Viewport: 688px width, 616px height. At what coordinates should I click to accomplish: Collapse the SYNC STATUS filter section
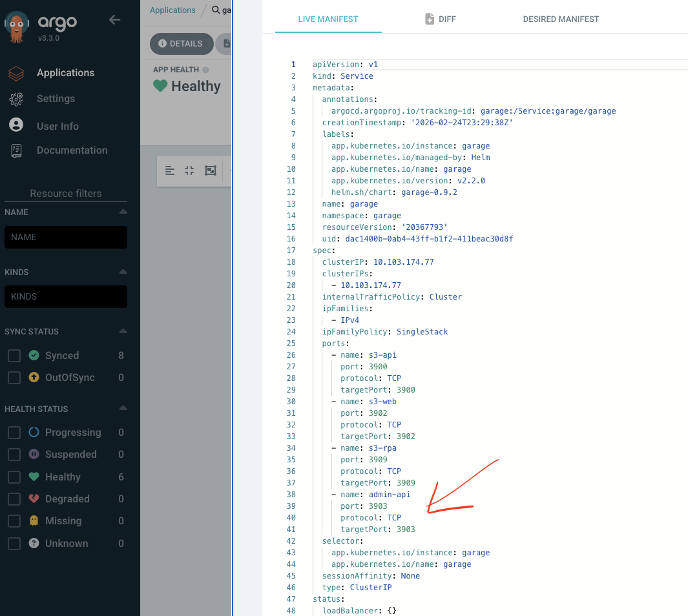[123, 331]
